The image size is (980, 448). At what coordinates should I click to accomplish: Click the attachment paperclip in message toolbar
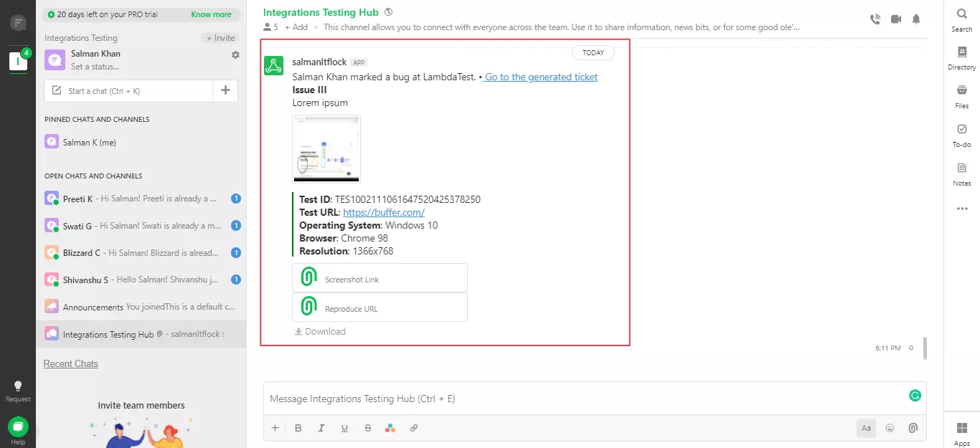[x=913, y=428]
